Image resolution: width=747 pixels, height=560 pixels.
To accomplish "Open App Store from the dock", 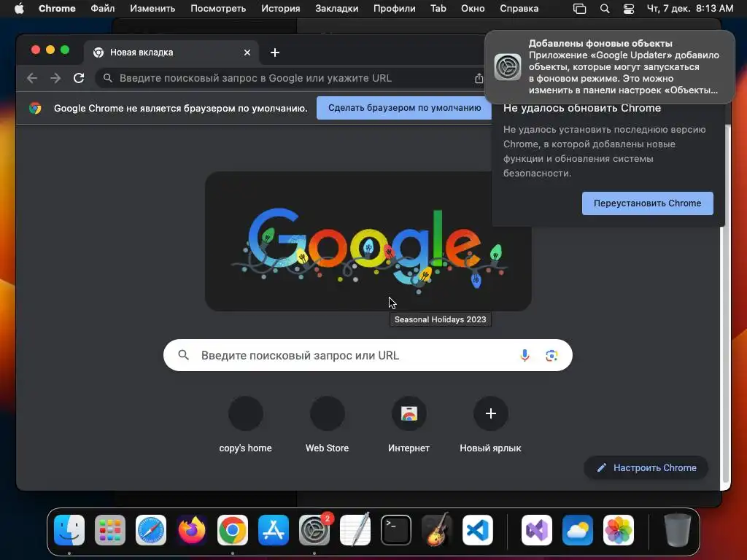I will (x=274, y=530).
